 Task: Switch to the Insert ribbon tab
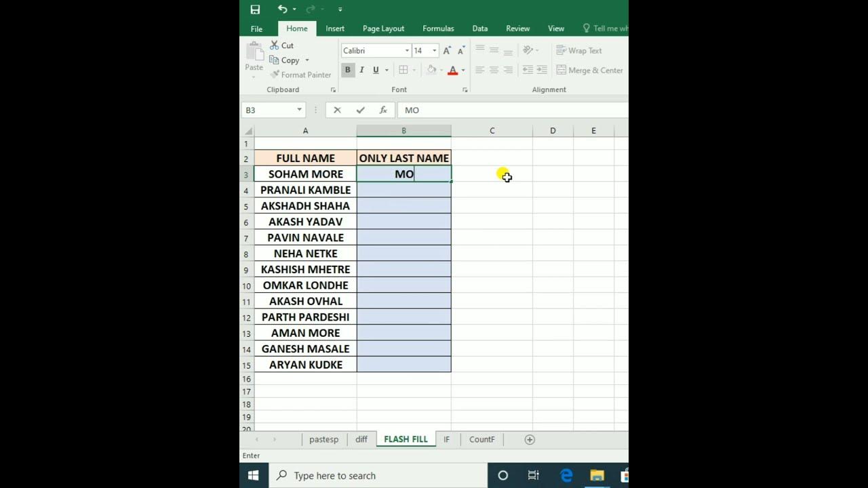point(335,28)
